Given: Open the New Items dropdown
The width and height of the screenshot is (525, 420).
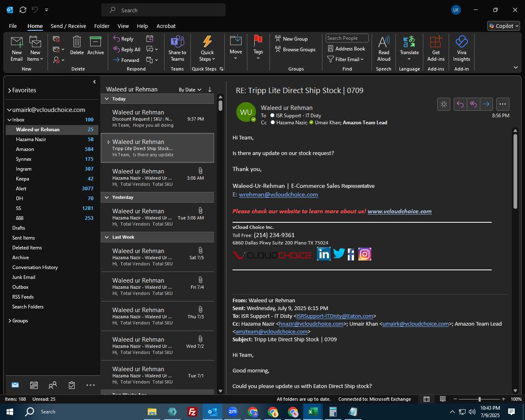Looking at the screenshot, I should point(35,48).
